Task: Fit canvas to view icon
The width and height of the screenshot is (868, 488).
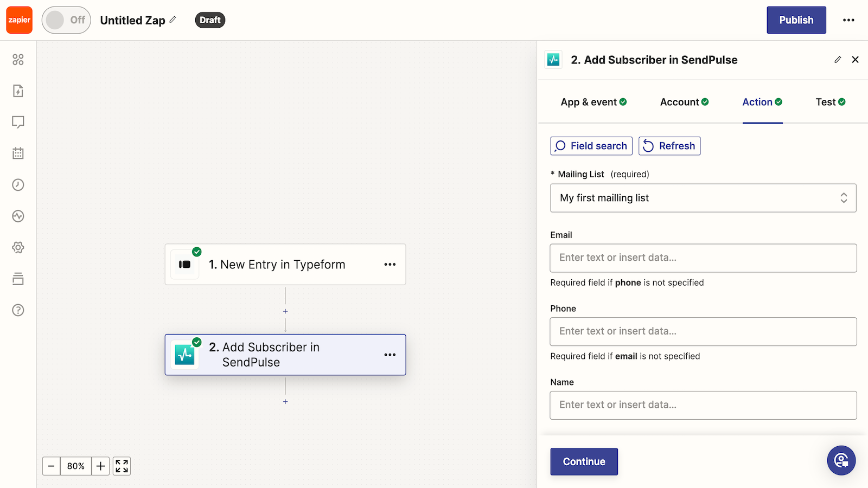Action: (122, 466)
